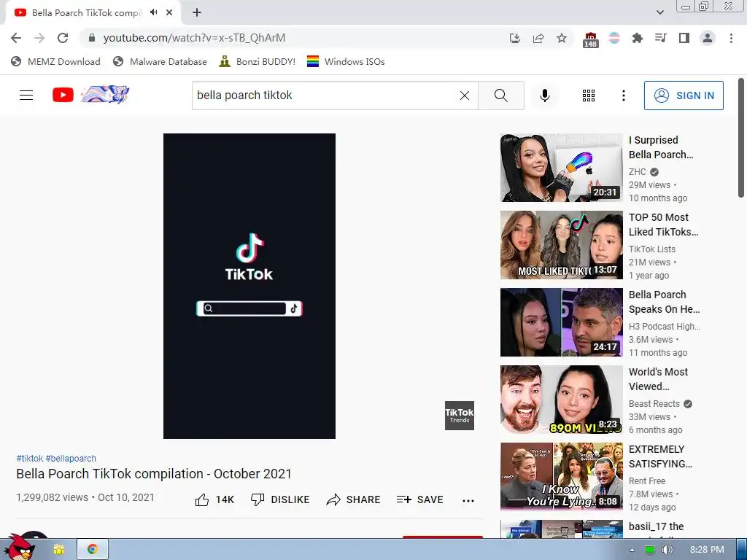Like the video with thumbs up

pyautogui.click(x=214, y=499)
